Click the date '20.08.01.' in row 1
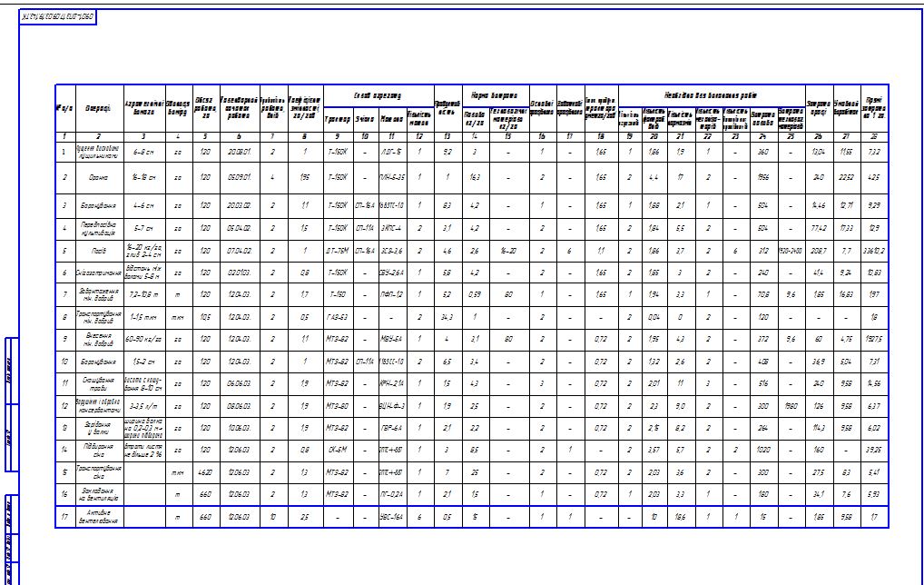 click(240, 152)
